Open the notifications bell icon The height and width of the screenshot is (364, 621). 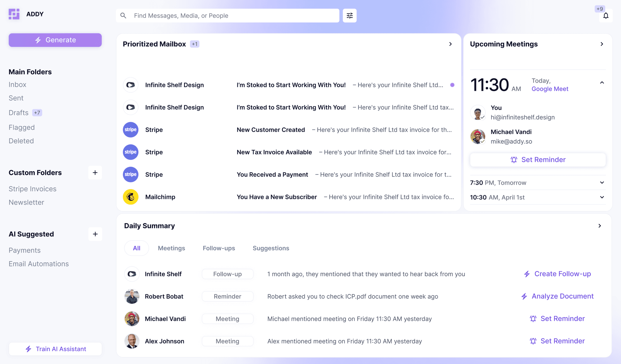pyautogui.click(x=606, y=16)
